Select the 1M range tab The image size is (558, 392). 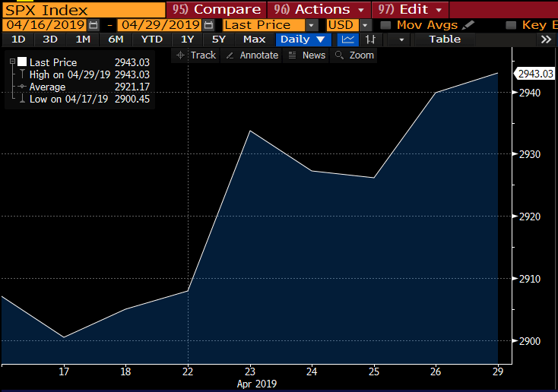(x=83, y=40)
